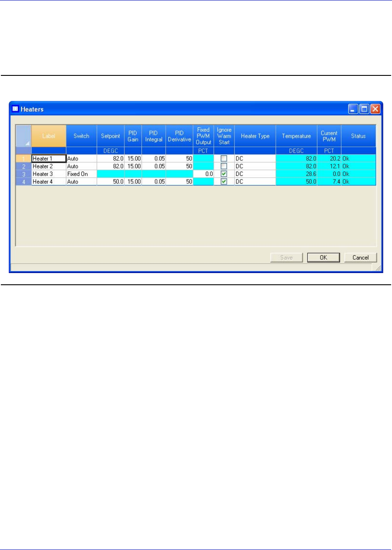392x550 pixels.
Task: Click the PID Derivative cell for Heater 1
Action: [179, 159]
